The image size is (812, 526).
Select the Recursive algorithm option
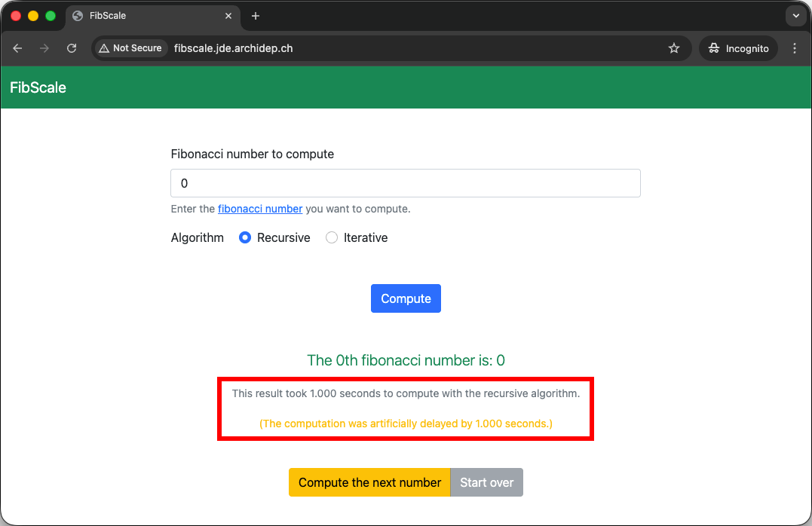tap(245, 237)
